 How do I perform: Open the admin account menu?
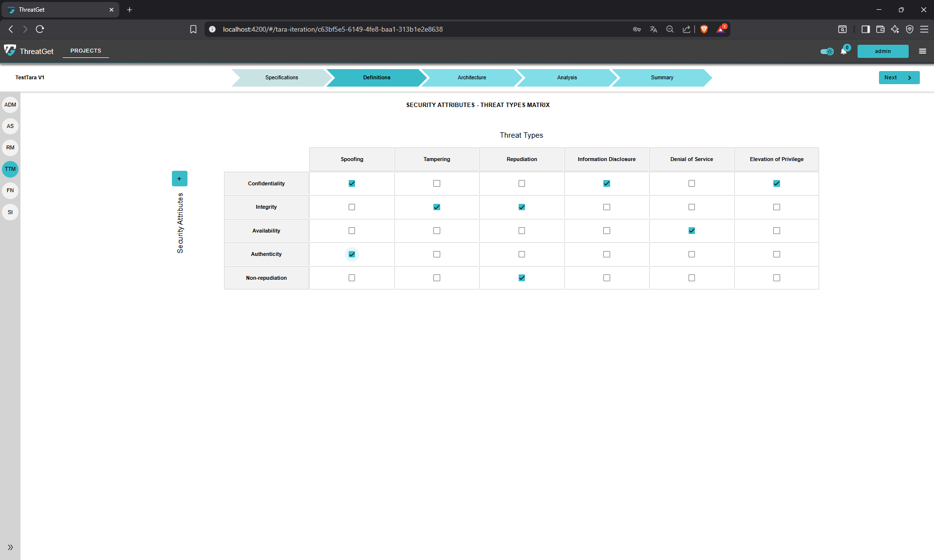pyautogui.click(x=882, y=51)
